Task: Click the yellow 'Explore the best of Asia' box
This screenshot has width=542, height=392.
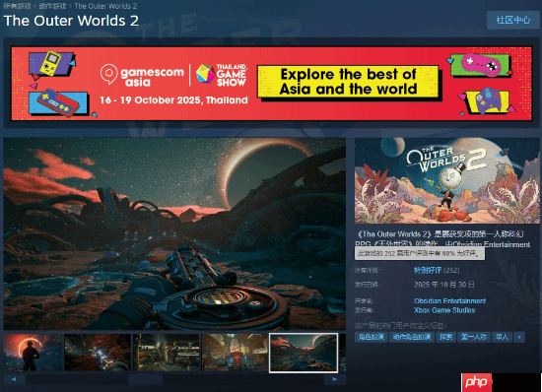Action: coord(348,82)
